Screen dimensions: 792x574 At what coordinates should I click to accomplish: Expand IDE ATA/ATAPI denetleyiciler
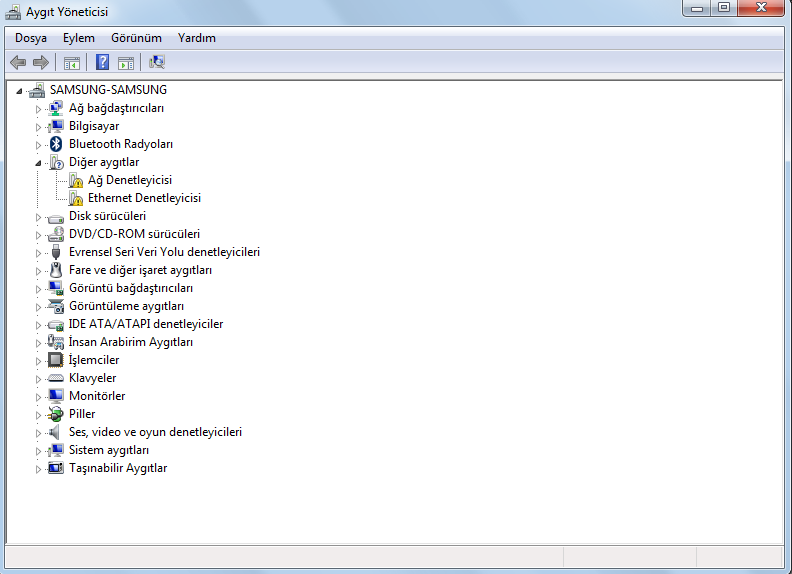point(38,324)
